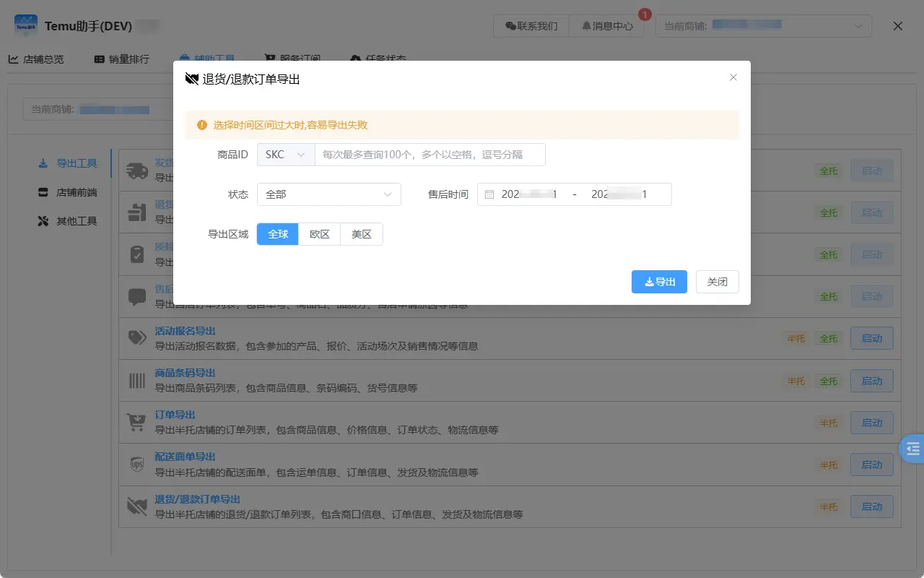This screenshot has width=924, height=578.
Task: Click the orange warning icon in alert banner
Action: coord(201,125)
